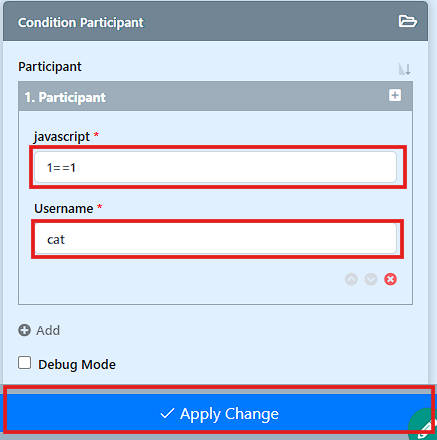Viewport: 437px width, 440px height.
Task: Enable the Debug Mode checkbox
Action: [x=24, y=363]
